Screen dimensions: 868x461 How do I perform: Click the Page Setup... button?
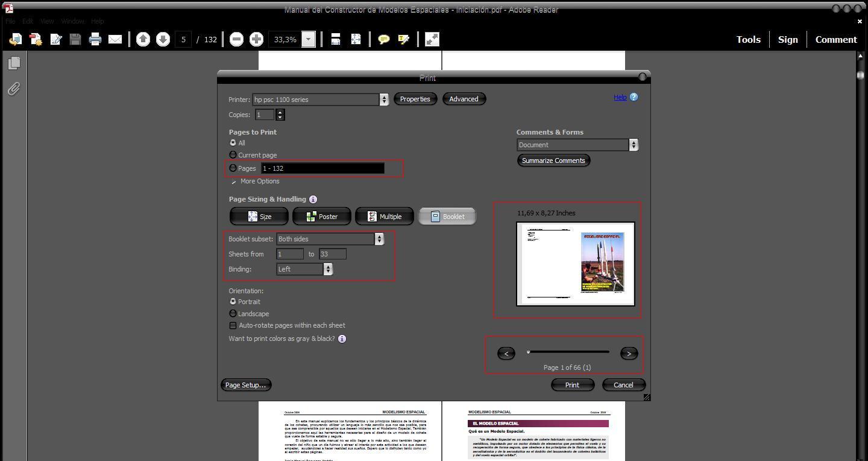click(x=245, y=385)
